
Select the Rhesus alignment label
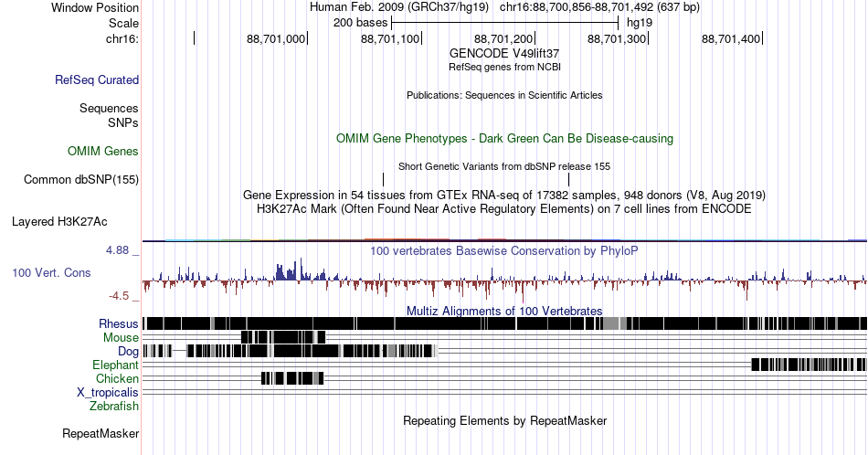point(119,323)
